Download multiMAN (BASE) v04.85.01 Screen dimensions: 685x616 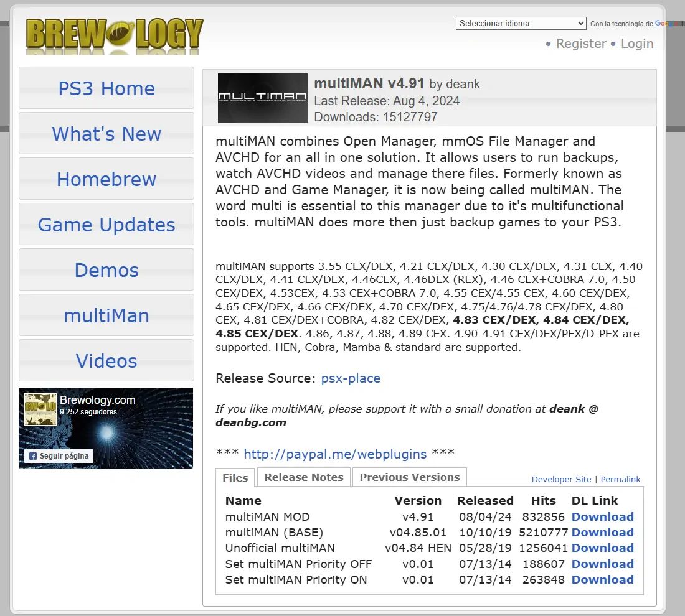click(602, 532)
